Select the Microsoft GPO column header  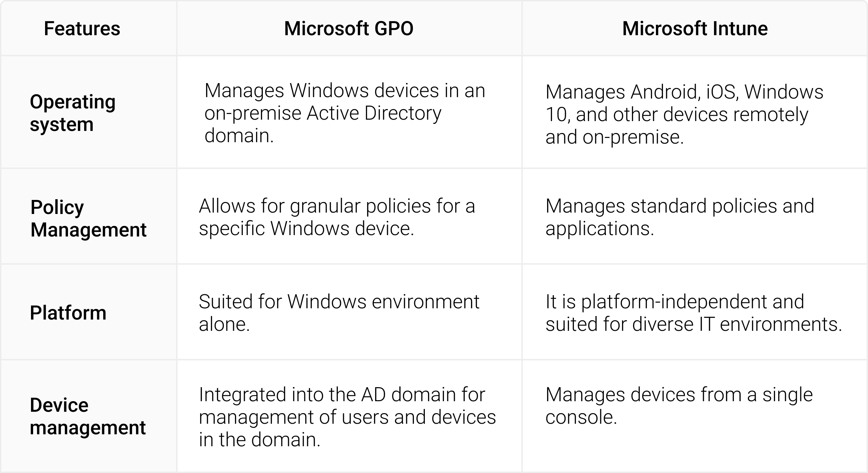(x=349, y=29)
